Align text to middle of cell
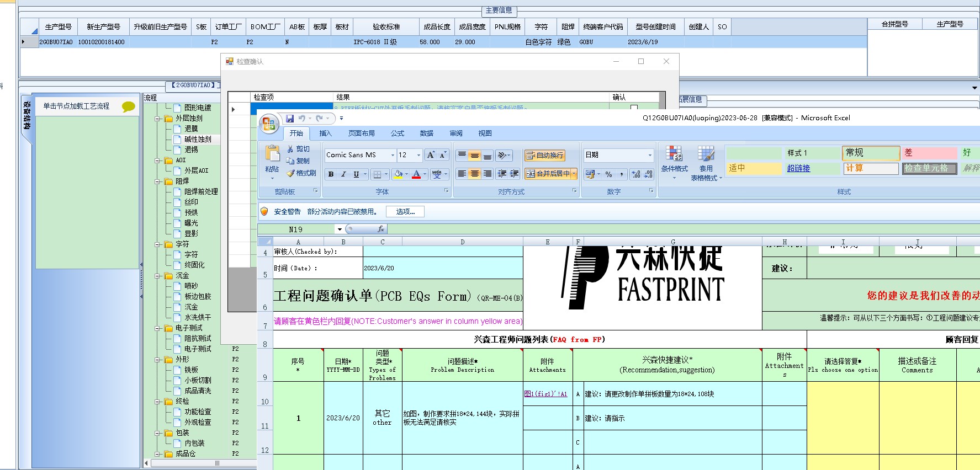980x470 pixels. (x=475, y=156)
